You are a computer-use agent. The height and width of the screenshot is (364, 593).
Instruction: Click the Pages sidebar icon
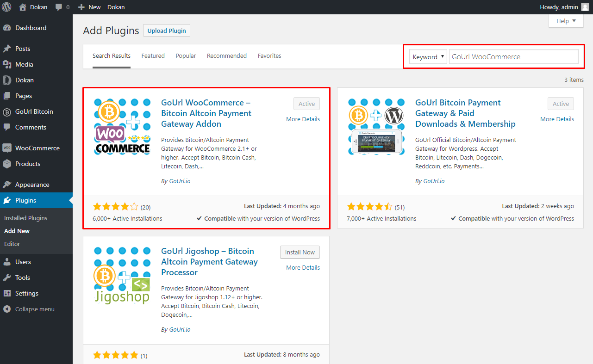pyautogui.click(x=7, y=96)
